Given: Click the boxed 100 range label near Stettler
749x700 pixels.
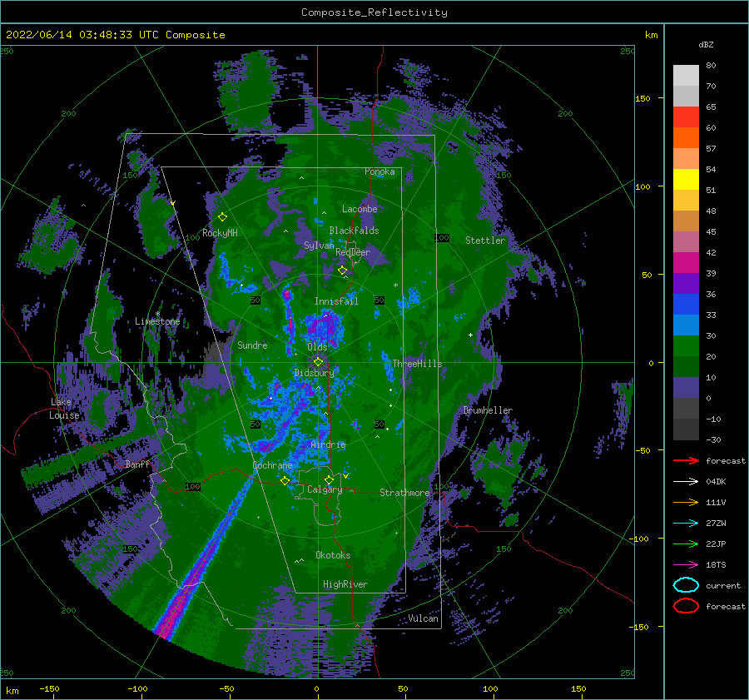Looking at the screenshot, I should point(442,238).
